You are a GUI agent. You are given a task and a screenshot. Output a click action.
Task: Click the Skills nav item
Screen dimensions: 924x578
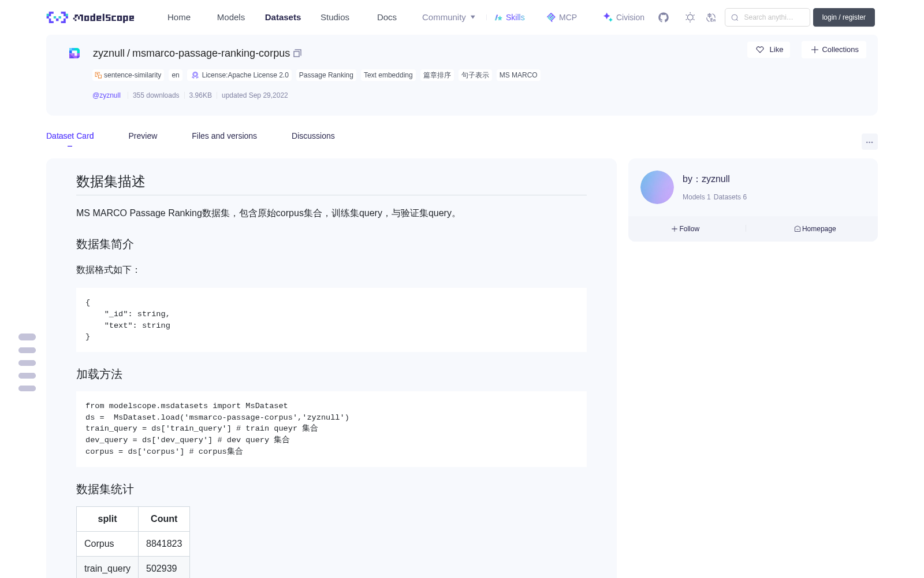(510, 17)
